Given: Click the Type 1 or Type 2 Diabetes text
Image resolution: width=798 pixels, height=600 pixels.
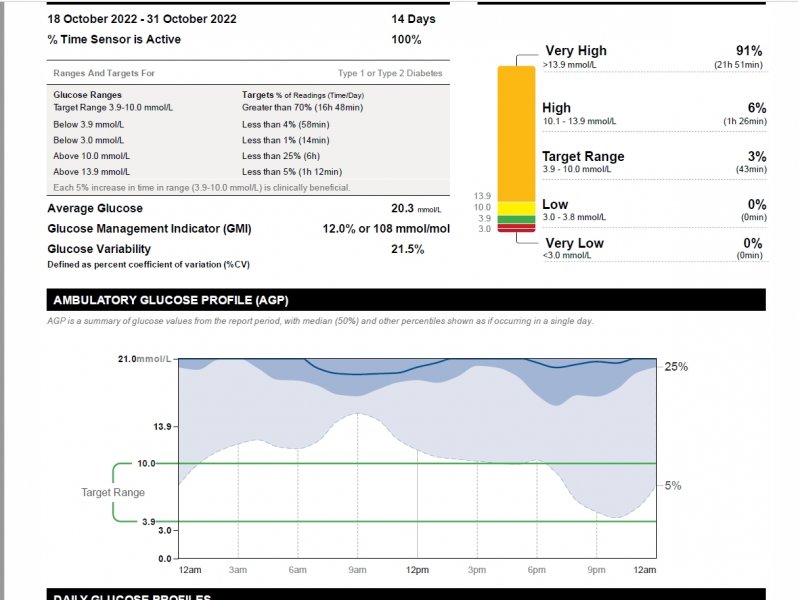Looking at the screenshot, I should coord(389,73).
